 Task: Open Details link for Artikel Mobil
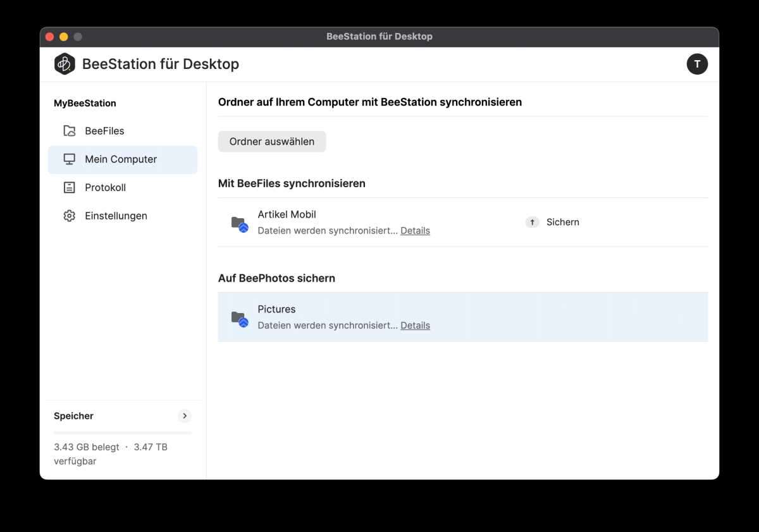click(x=415, y=231)
